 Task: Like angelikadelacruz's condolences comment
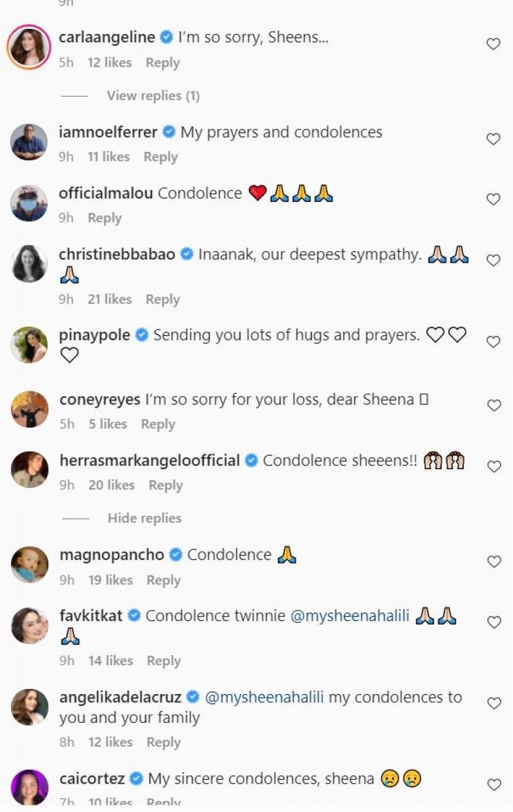(x=492, y=704)
